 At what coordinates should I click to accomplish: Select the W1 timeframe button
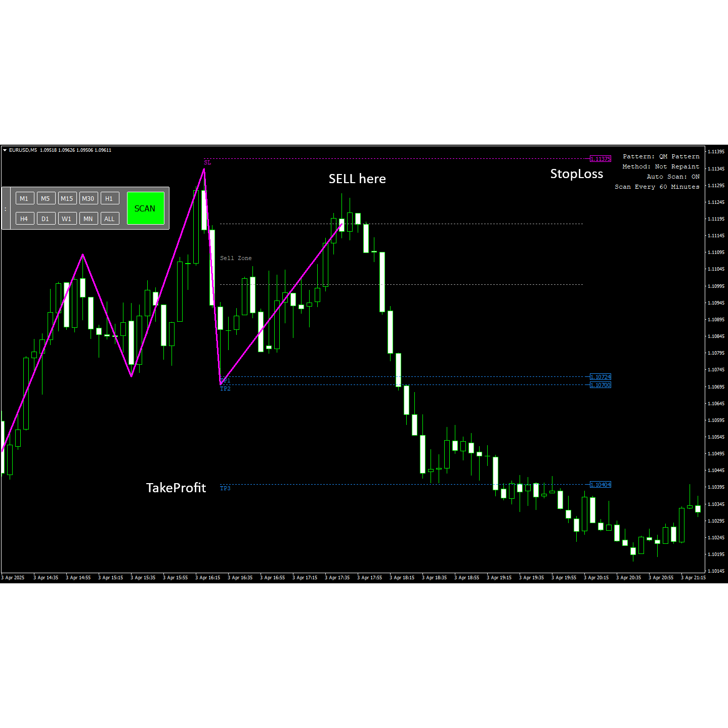tap(67, 219)
